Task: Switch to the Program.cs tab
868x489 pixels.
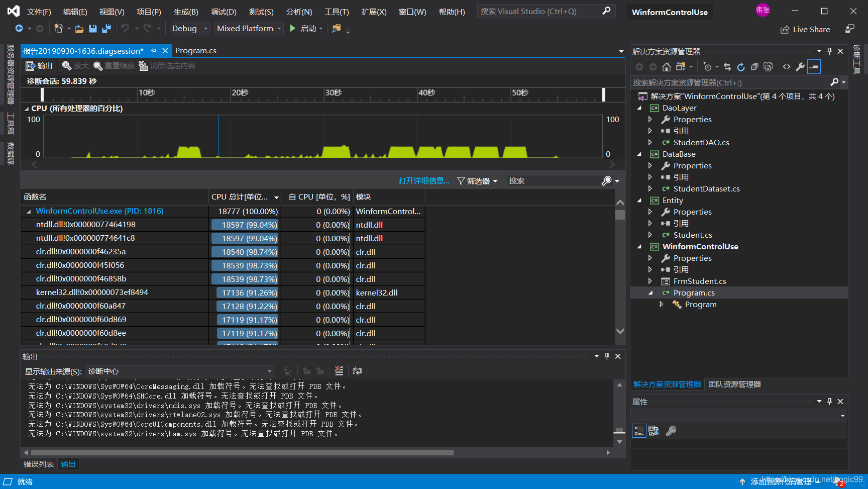Action: (196, 51)
